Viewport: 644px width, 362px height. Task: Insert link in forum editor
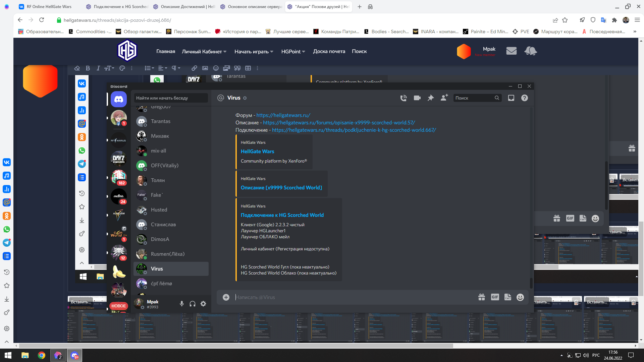[194, 68]
